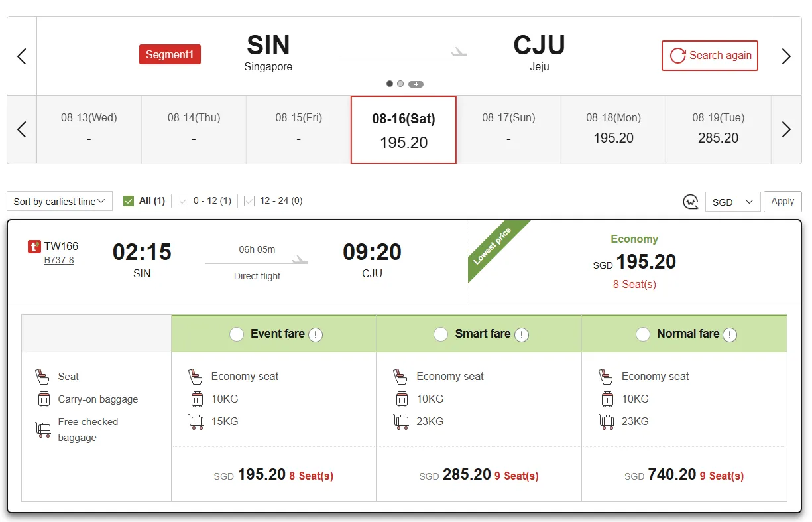Viewport: 812px width, 522px height.
Task: Click the price trend chart icon
Action: pyautogui.click(x=691, y=202)
